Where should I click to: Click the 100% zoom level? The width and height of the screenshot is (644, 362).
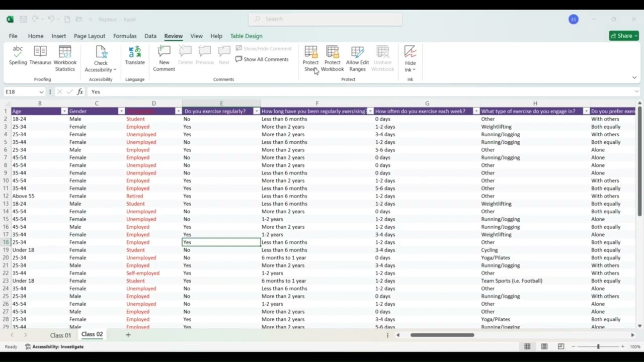coord(635,346)
